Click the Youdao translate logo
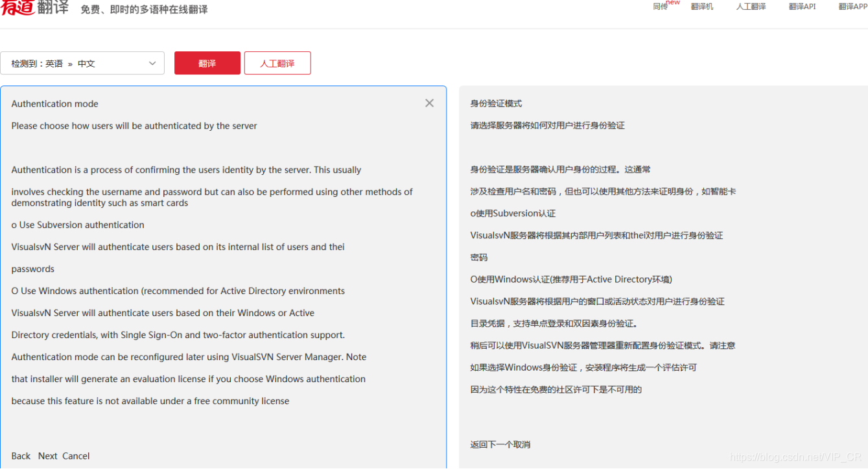Screen dimensions: 868x469 click(x=35, y=8)
